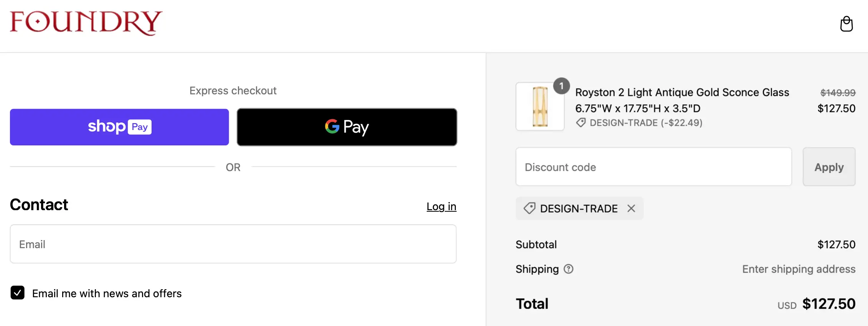This screenshot has width=868, height=326.
Task: Click the tag icon inside the DESIGN-TRADE chip
Action: click(530, 208)
